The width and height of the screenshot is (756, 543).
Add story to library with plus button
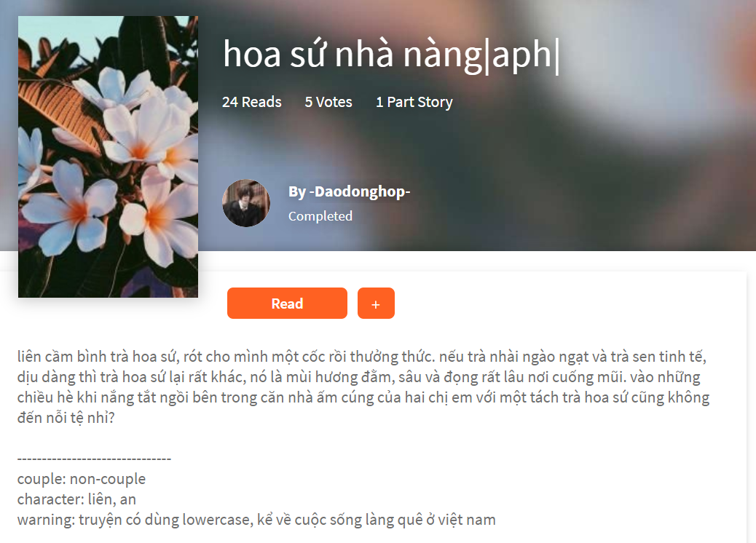click(x=376, y=303)
